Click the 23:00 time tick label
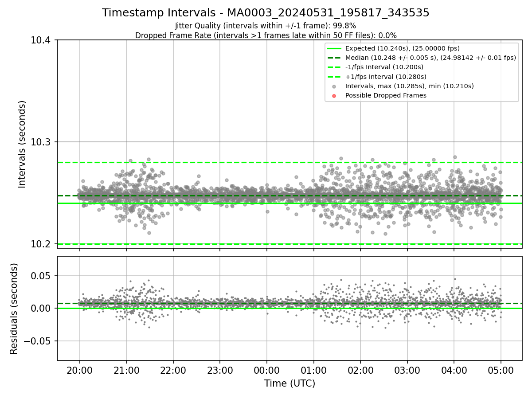This screenshot has height=399, width=532. point(220,370)
